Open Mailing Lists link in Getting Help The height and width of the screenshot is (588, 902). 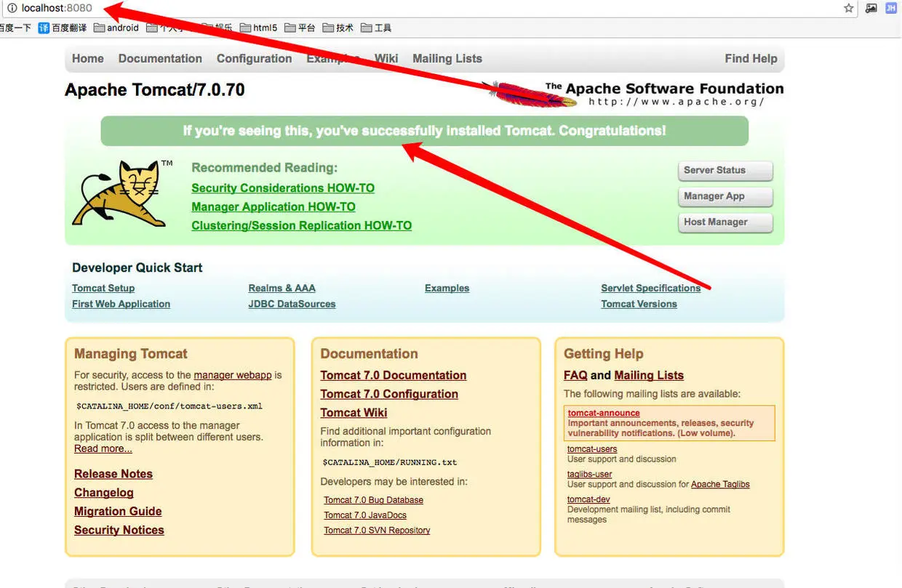click(649, 376)
